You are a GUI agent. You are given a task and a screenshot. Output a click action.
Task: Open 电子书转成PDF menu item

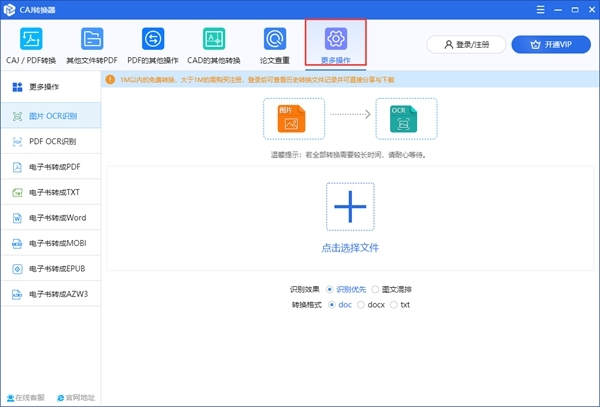tap(51, 167)
